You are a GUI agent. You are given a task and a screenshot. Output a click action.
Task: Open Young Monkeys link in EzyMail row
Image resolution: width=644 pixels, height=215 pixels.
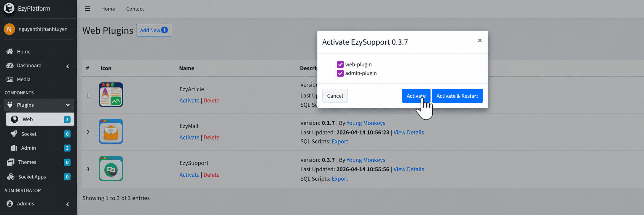[366, 123]
